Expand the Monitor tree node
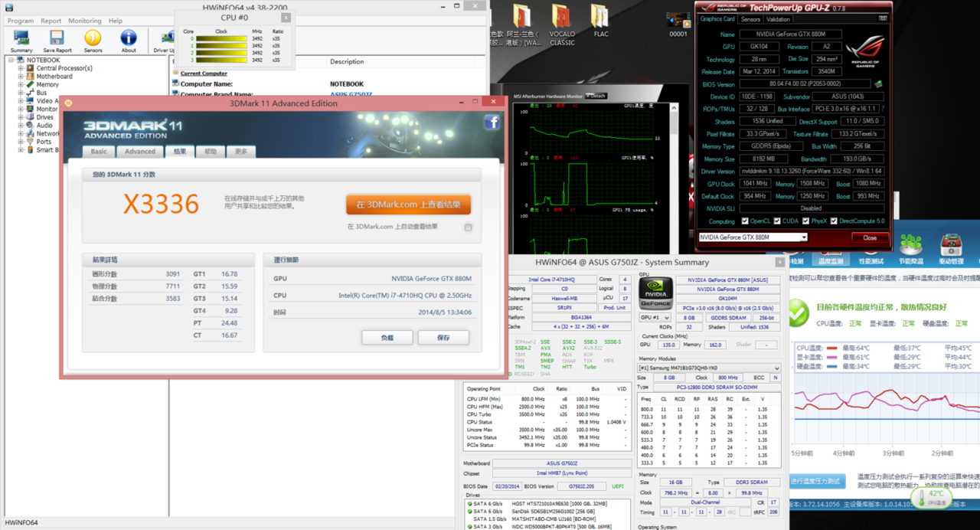 [x=21, y=109]
